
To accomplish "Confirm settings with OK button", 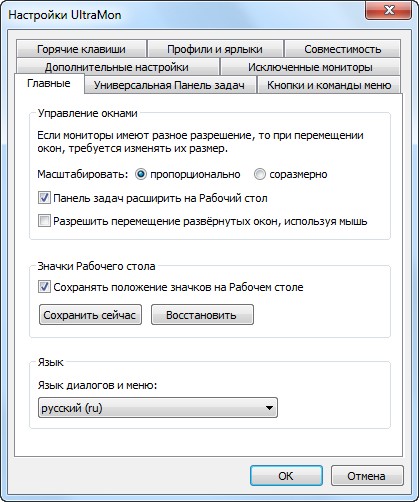I will point(286,476).
